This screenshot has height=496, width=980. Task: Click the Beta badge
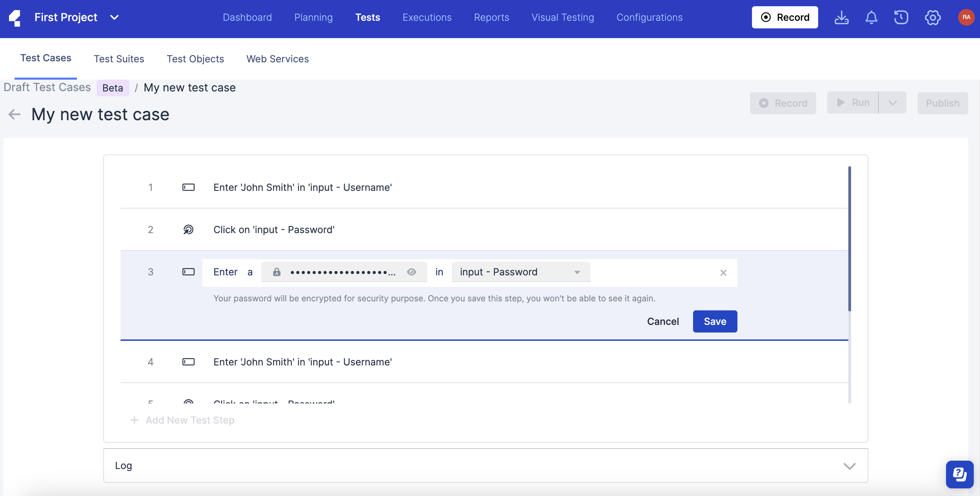coord(113,88)
